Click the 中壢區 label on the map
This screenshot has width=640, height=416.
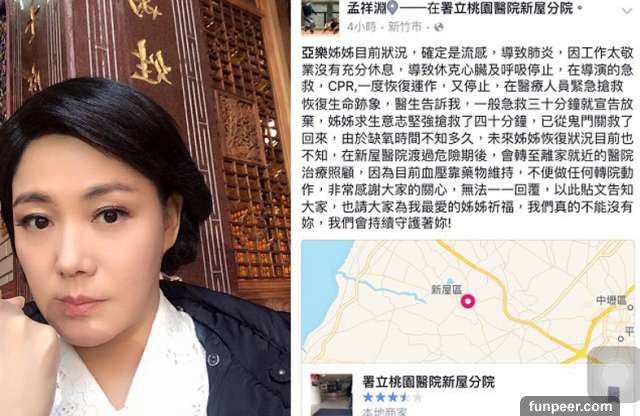[611, 300]
